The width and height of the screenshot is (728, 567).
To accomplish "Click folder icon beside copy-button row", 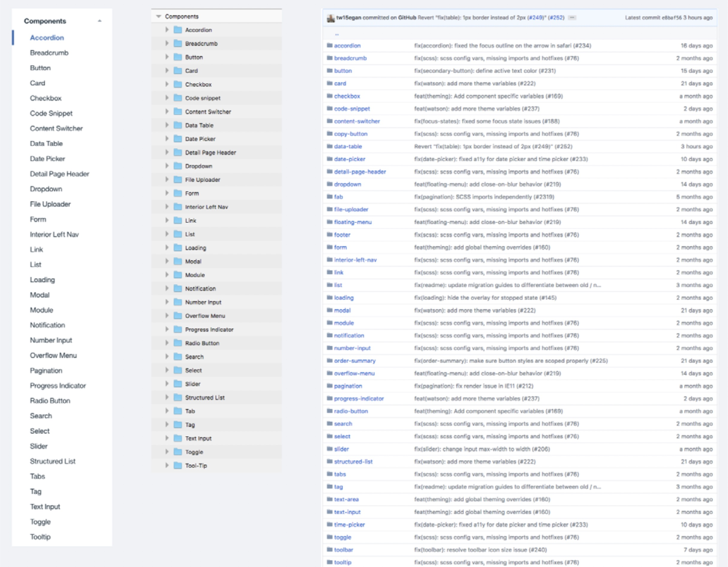I will (x=330, y=134).
